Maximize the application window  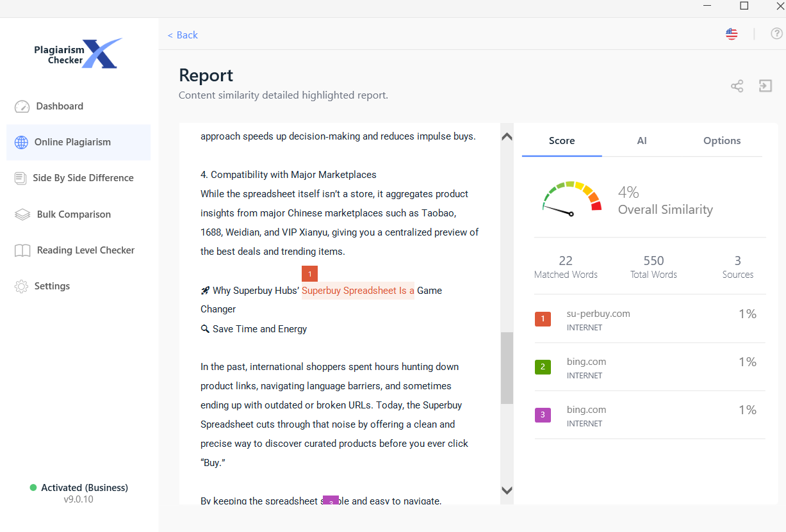(744, 6)
